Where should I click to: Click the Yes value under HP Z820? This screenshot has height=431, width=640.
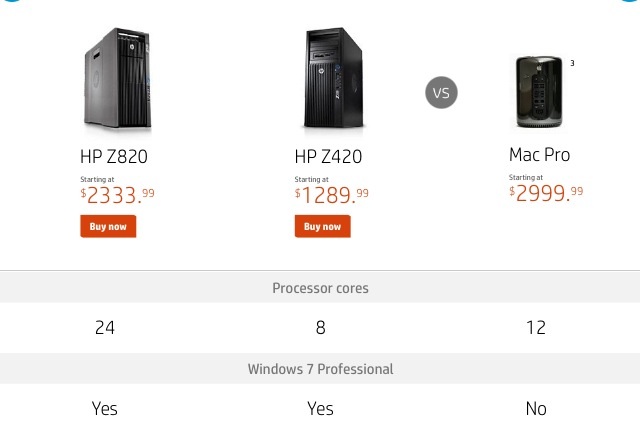point(105,409)
